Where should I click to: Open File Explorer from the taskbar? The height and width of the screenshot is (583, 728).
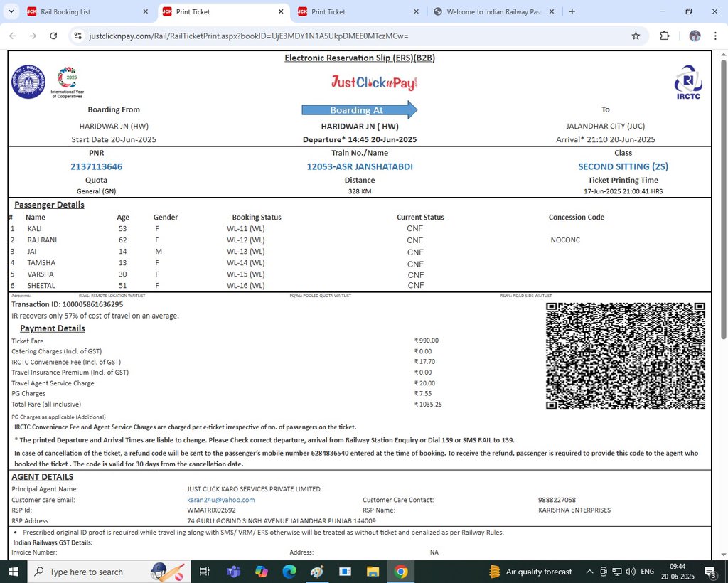pos(373,572)
